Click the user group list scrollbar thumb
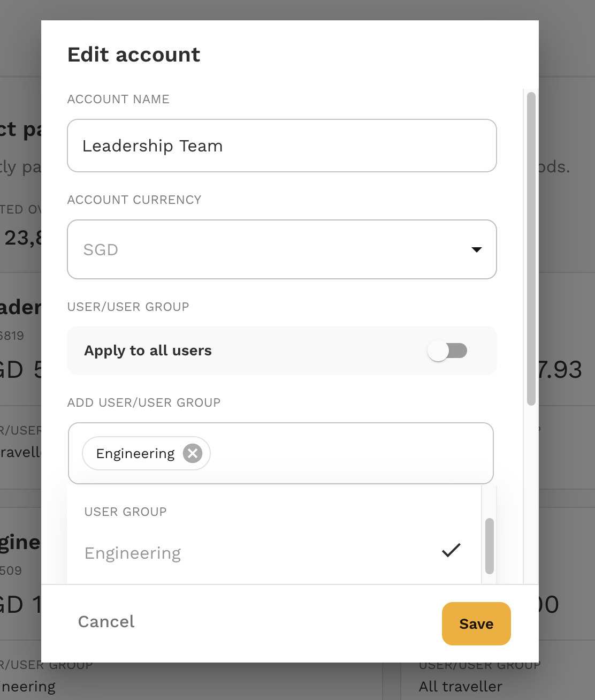 coord(489,546)
